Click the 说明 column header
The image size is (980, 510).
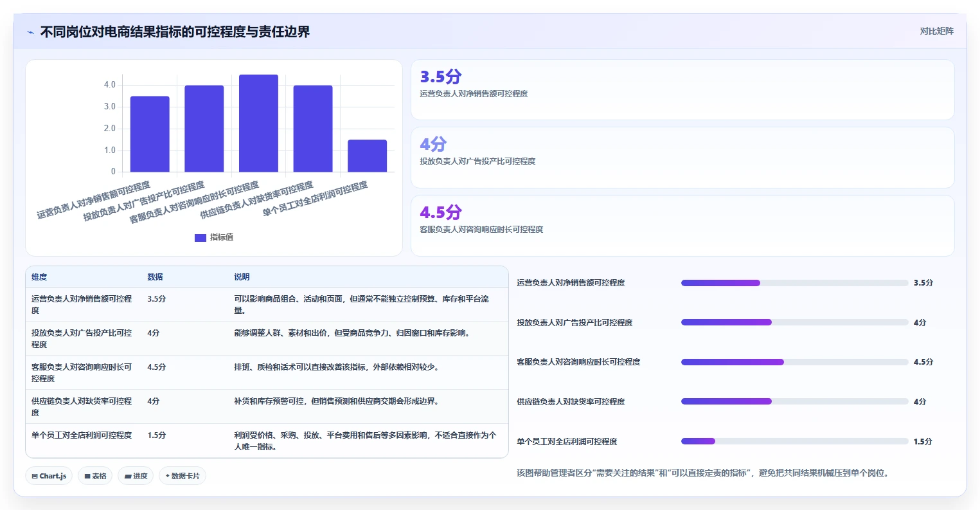click(x=242, y=277)
